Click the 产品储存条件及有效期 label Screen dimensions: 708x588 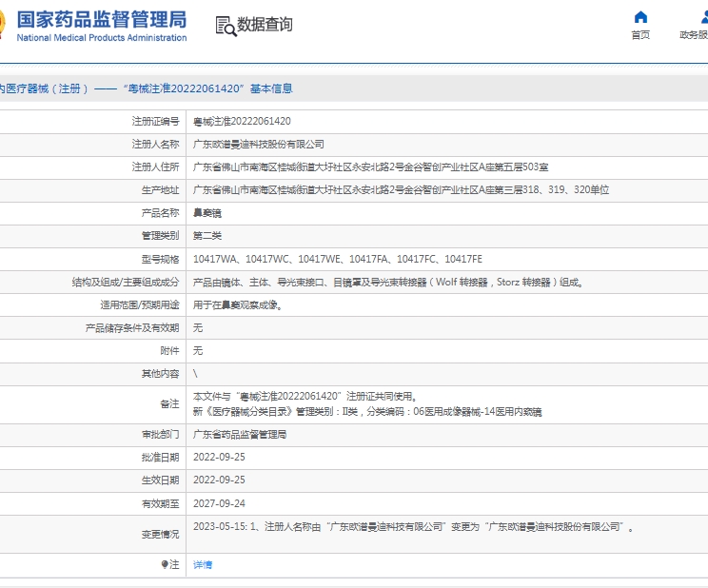[x=132, y=328]
